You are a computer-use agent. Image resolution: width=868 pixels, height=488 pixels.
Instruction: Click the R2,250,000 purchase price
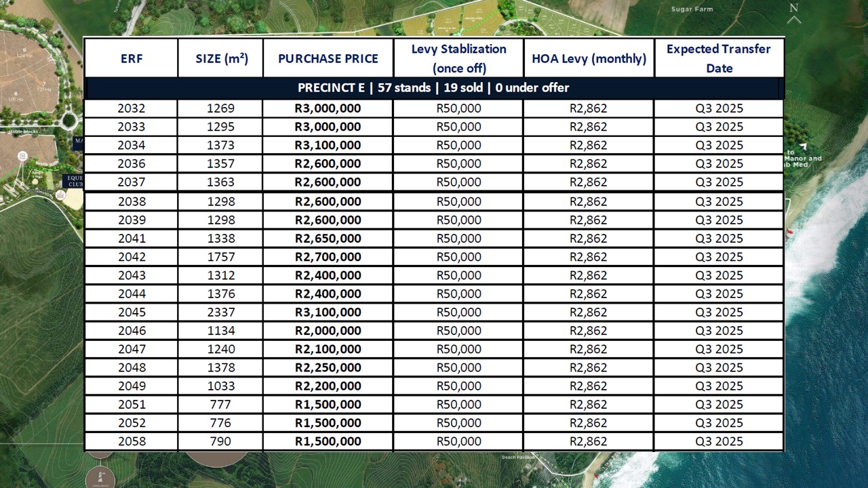tap(328, 367)
